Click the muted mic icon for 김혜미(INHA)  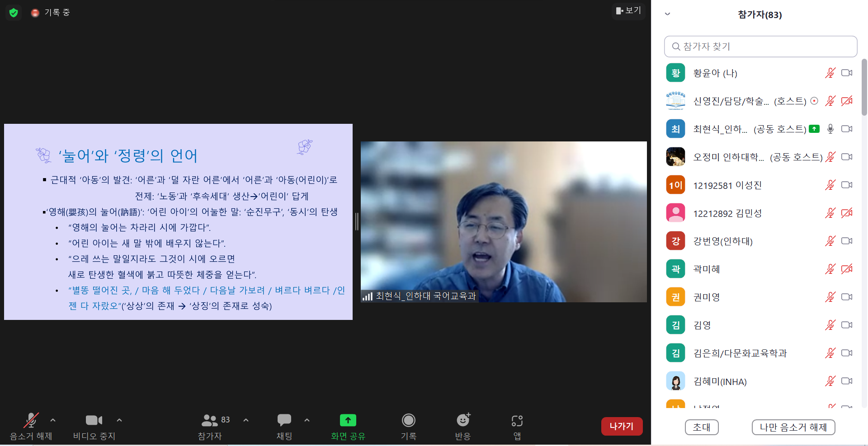click(830, 381)
